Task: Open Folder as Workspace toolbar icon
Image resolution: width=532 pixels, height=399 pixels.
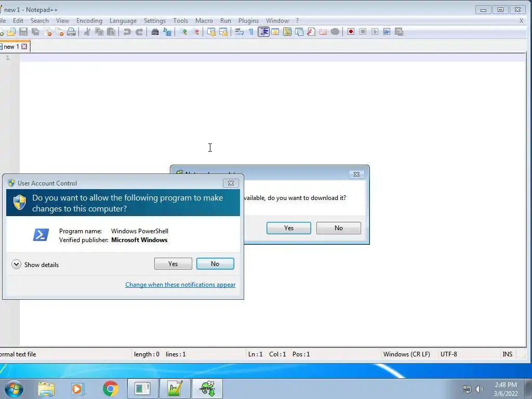Action: (323, 32)
